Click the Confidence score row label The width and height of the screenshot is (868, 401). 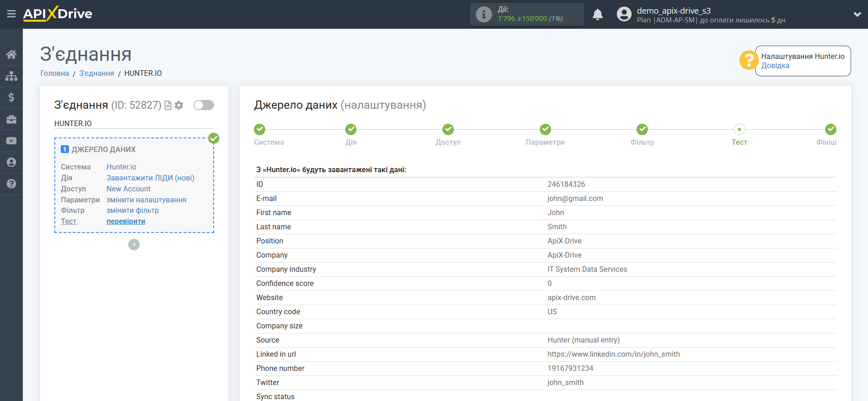285,283
